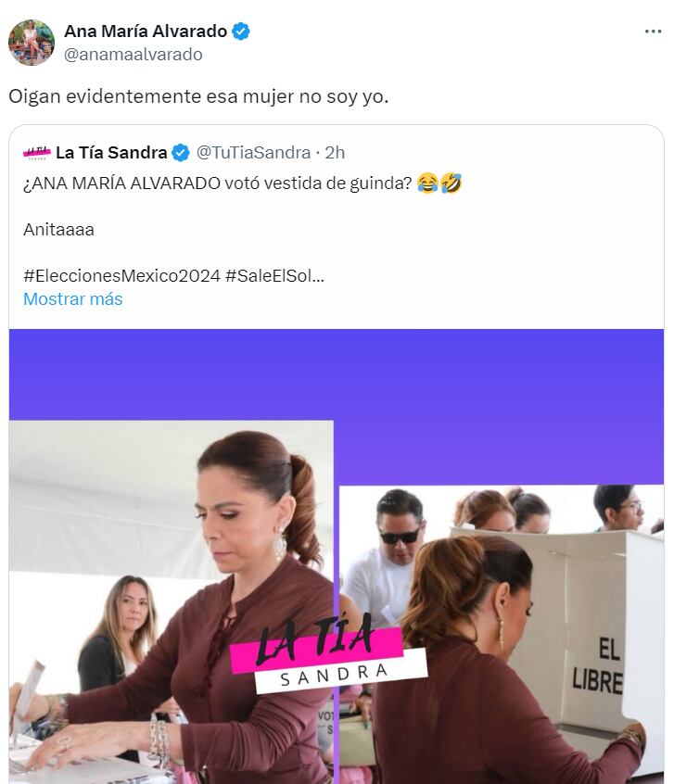This screenshot has width=674, height=784.
Task: Click the author display name Ana María Alvarado
Action: (146, 32)
